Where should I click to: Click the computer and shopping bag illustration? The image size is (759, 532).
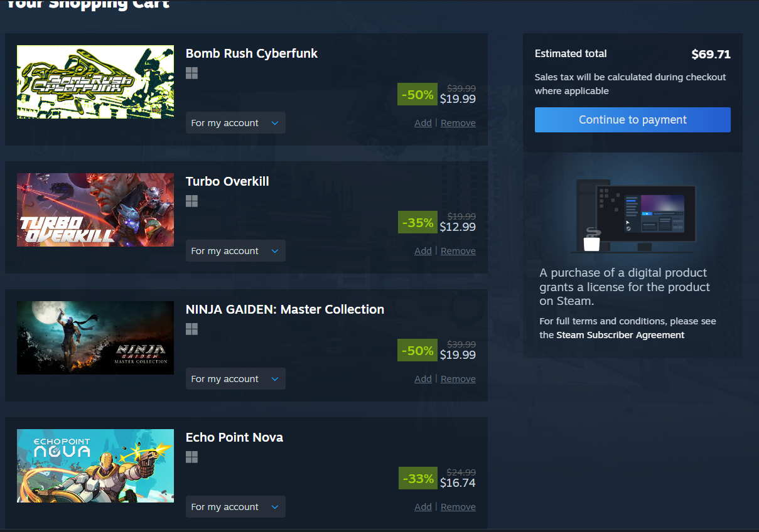tap(633, 215)
